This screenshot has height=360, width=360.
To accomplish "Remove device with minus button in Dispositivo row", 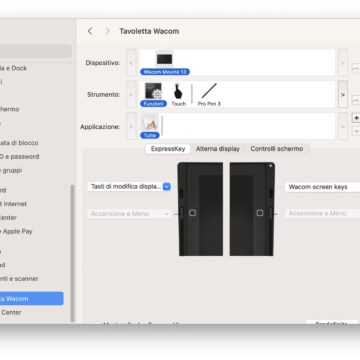I will pos(356,68).
